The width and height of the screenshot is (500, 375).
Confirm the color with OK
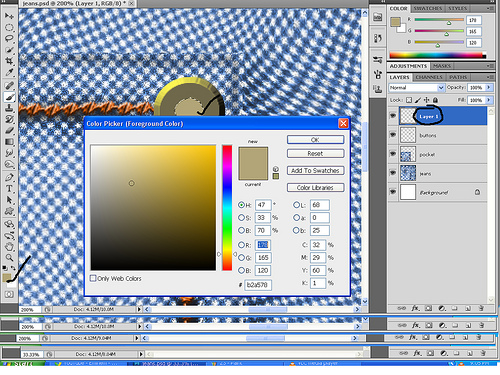coord(315,140)
